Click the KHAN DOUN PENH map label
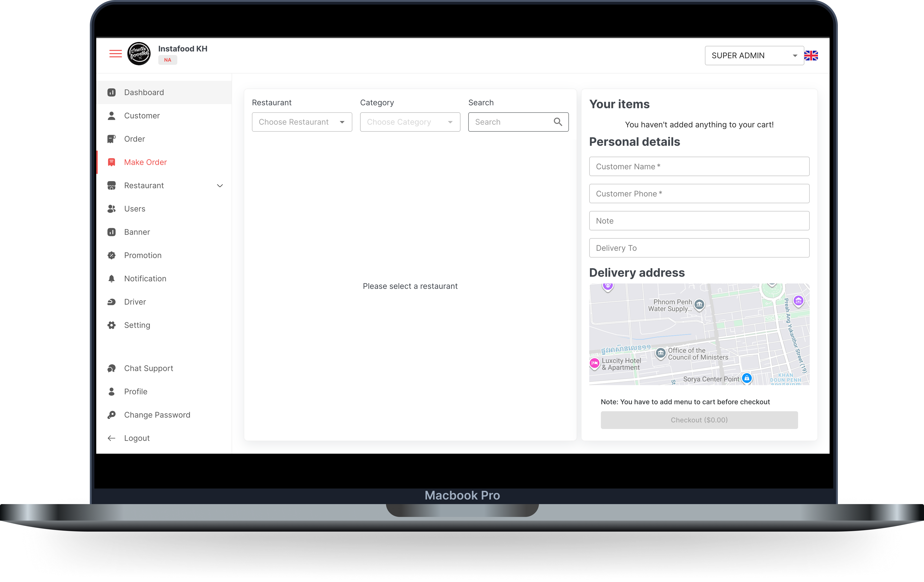The image size is (924, 582). pyautogui.click(x=786, y=378)
